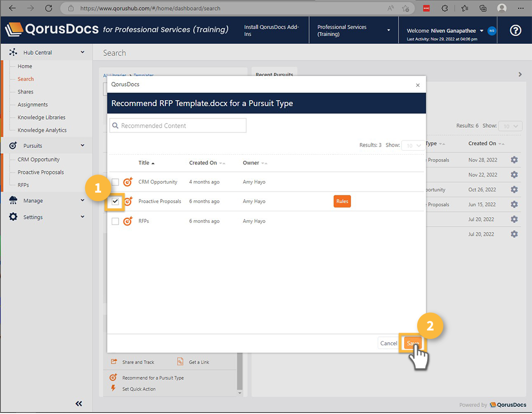Sort dialog list by Owner
The width and height of the screenshot is (532, 414).
[255, 163]
